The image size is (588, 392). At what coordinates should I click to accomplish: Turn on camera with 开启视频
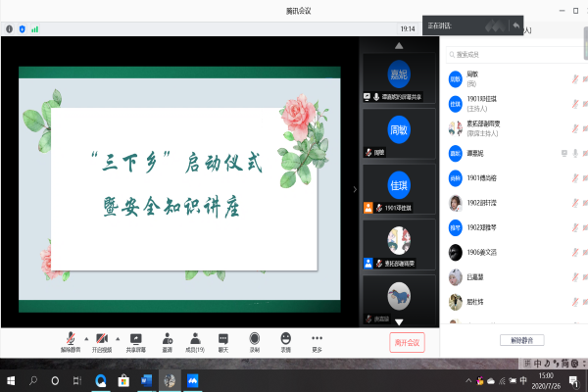pos(102,339)
